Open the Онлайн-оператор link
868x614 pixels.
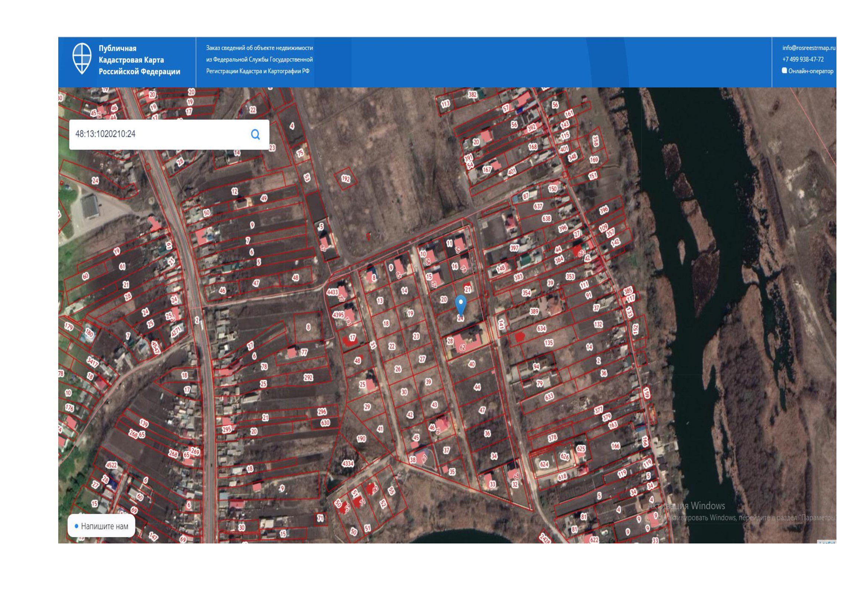[810, 71]
